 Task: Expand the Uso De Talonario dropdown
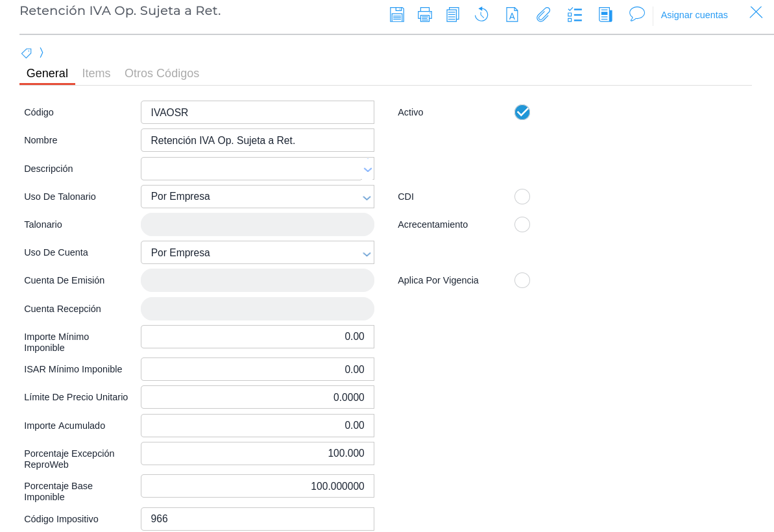tap(367, 197)
